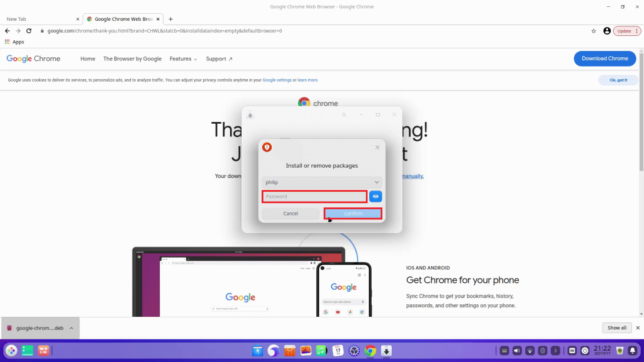Click the Google Chrome logo in site header
The image size is (644, 362).
[x=33, y=58]
